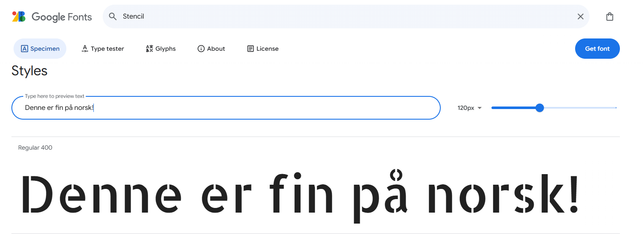Click the Regular 400 style label
Image resolution: width=644 pixels, height=235 pixels.
tap(35, 148)
